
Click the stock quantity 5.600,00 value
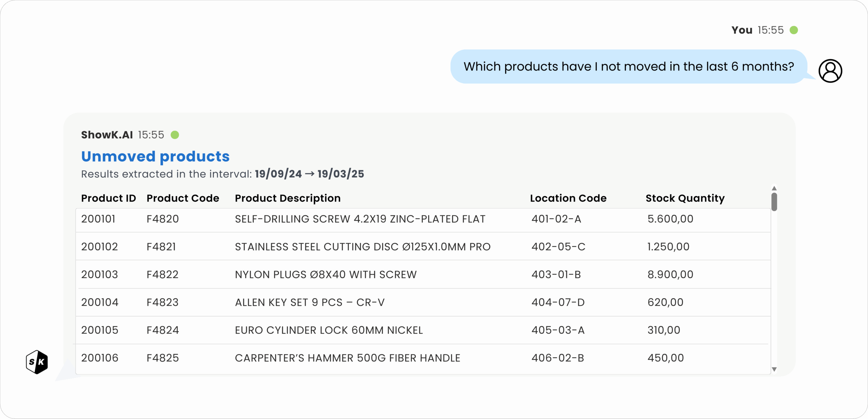click(x=670, y=219)
